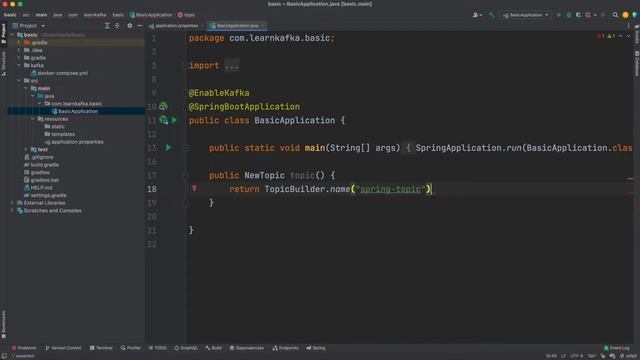640x360 pixels.
Task: Open Version Control tool window
Action: point(63,348)
